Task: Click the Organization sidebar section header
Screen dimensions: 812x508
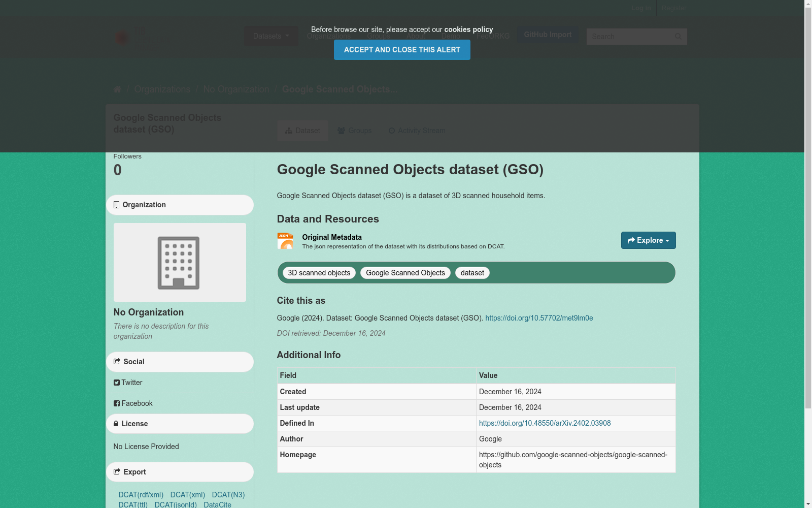Action: pyautogui.click(x=180, y=205)
